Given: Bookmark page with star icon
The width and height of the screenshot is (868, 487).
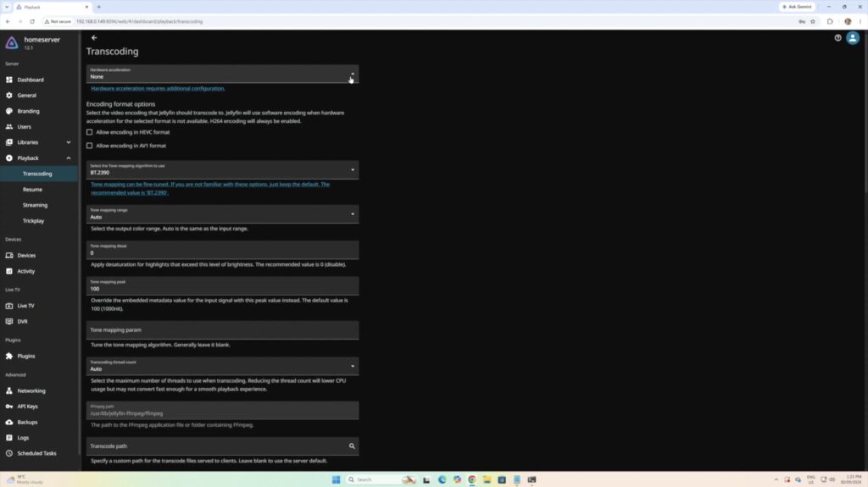Looking at the screenshot, I should [813, 21].
